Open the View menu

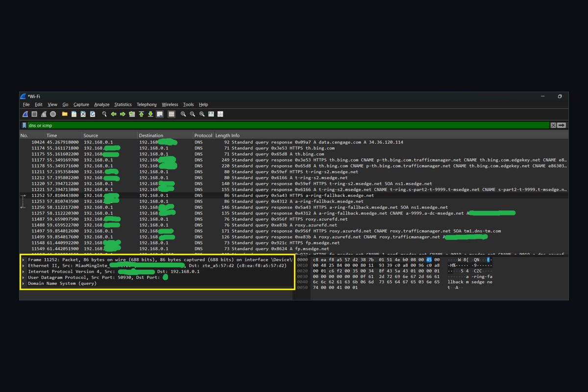[52, 104]
